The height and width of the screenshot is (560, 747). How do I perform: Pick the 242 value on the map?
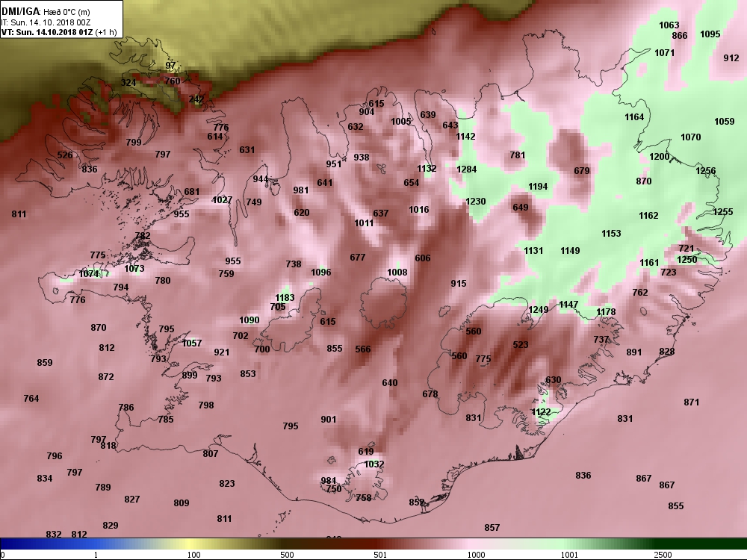[x=196, y=99]
